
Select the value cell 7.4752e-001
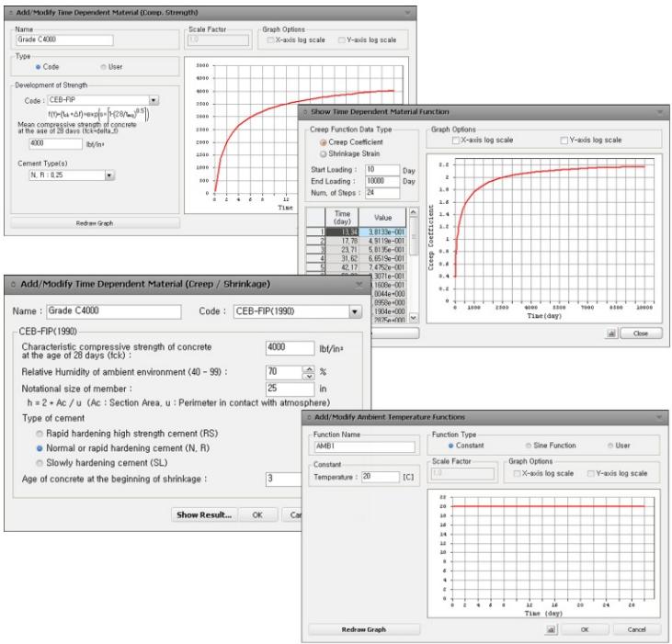coord(382,267)
